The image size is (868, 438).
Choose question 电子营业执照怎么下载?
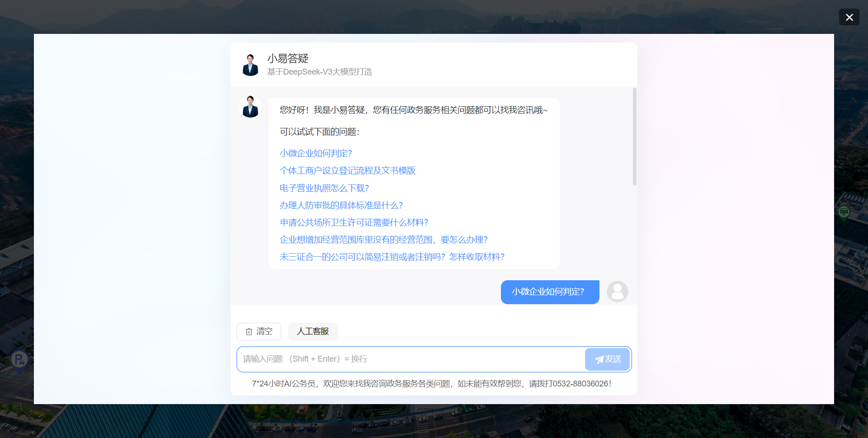tap(324, 188)
